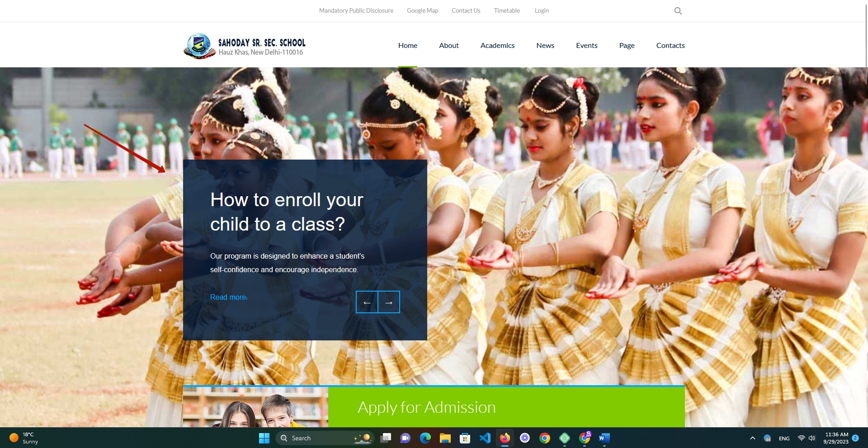Click the Windows Start button
Viewport: 868px width, 448px height.
[264, 438]
